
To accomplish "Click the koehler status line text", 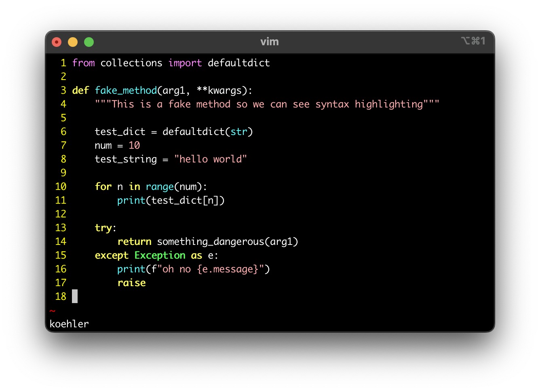I will [x=69, y=323].
